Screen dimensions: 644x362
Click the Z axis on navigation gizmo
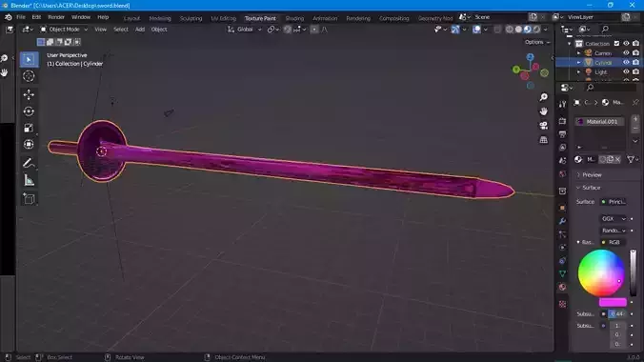[x=531, y=57]
